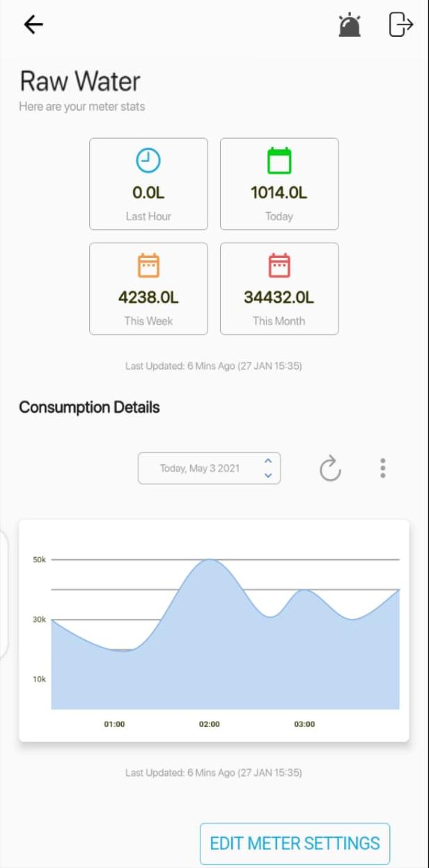Log out using the exit icon
The width and height of the screenshot is (429, 868).
pyautogui.click(x=400, y=24)
